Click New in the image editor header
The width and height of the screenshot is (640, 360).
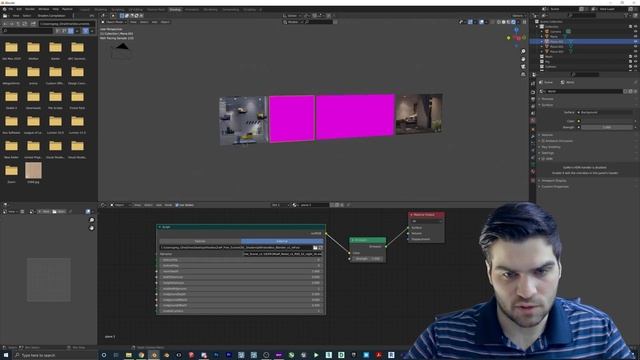point(44,211)
